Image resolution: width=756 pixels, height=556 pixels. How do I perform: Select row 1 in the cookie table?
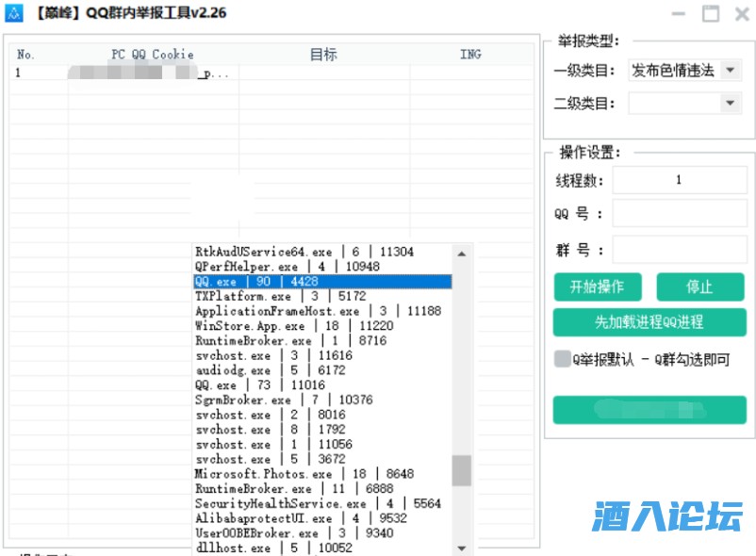tap(271, 74)
